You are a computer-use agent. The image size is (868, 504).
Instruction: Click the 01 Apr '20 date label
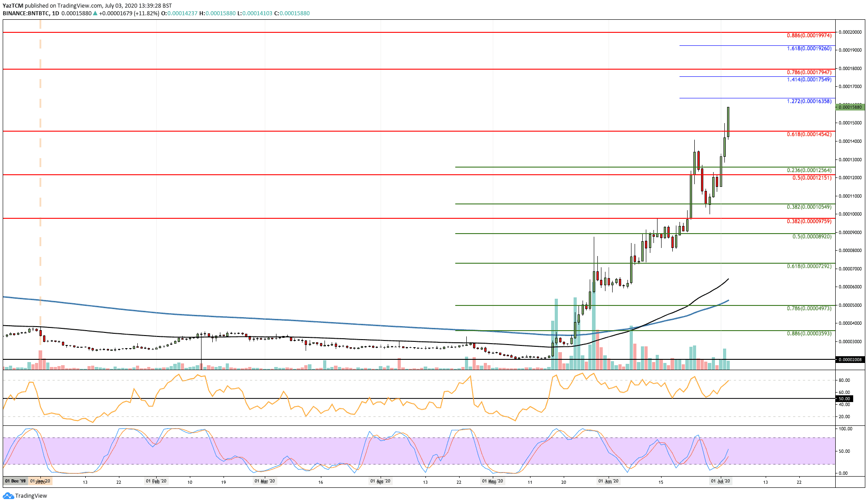click(x=380, y=481)
